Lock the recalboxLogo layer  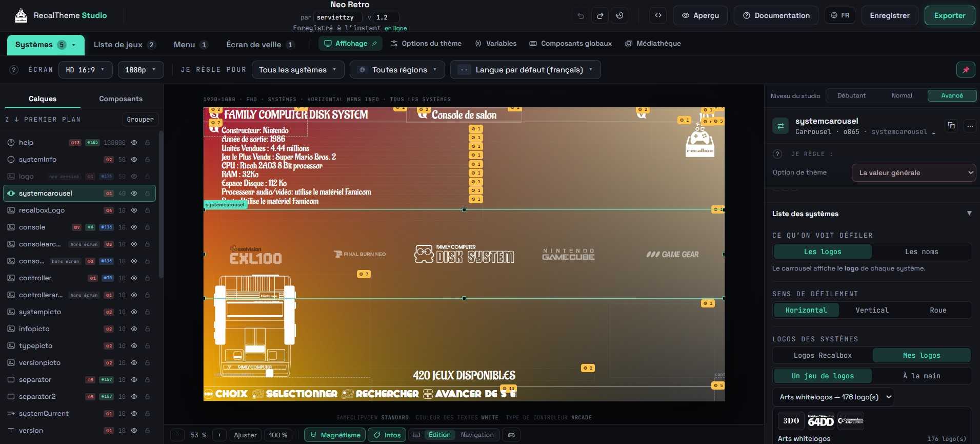click(147, 210)
